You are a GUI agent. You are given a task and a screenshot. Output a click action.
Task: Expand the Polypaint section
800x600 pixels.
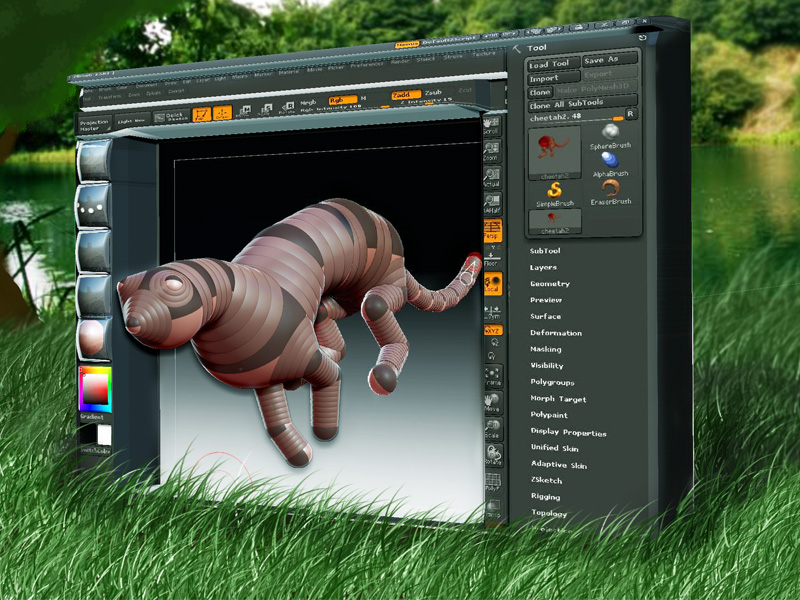tap(549, 415)
